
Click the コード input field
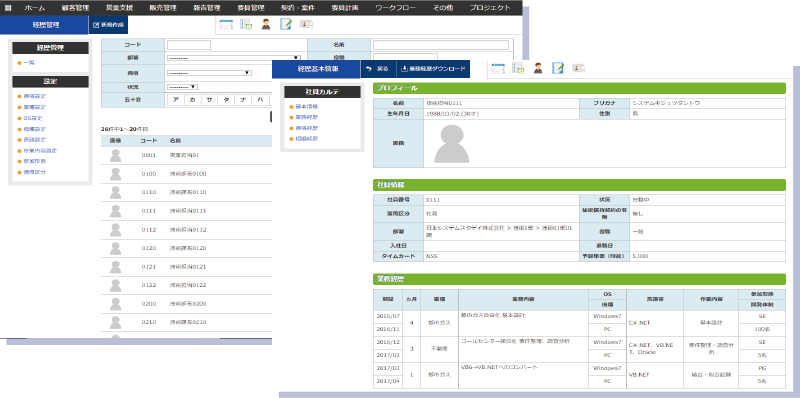pos(189,45)
